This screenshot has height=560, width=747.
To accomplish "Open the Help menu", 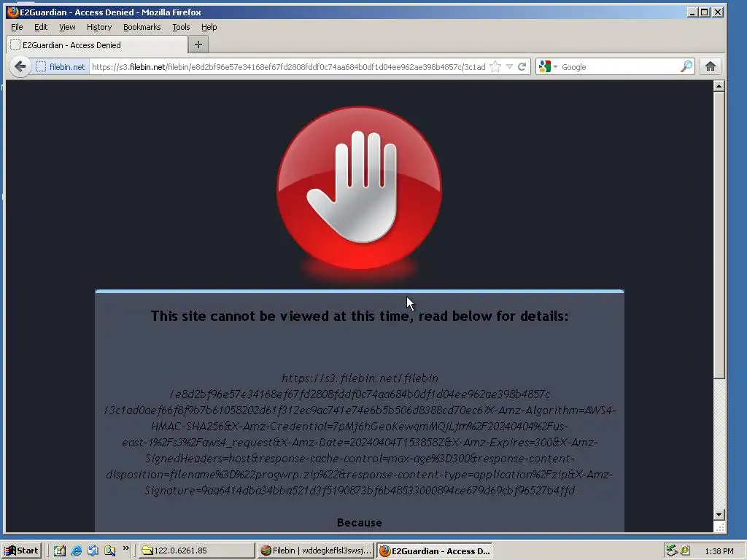I will pos(209,27).
